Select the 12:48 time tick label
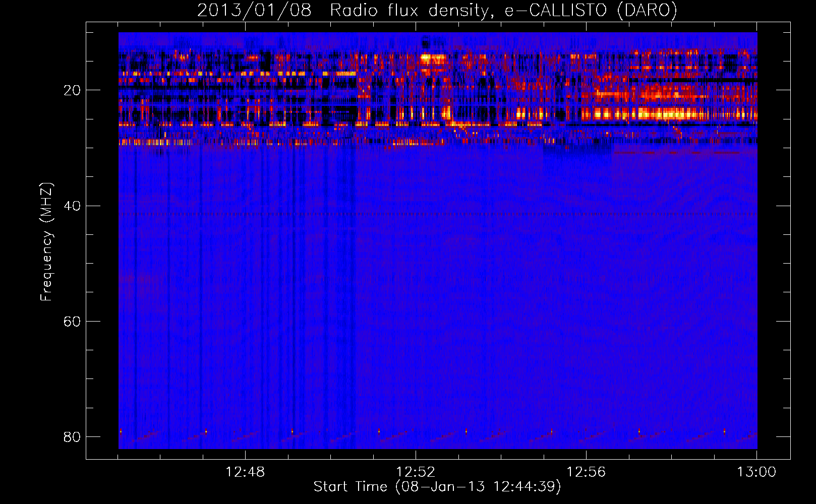The image size is (816, 504). coord(245,472)
